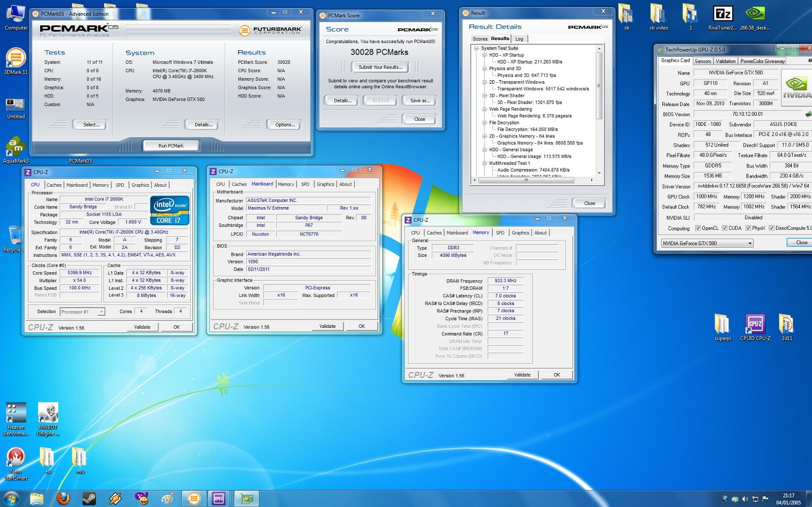Image resolution: width=812 pixels, height=507 pixels.
Task: Click the Futuremark Corporation logo
Action: click(270, 30)
